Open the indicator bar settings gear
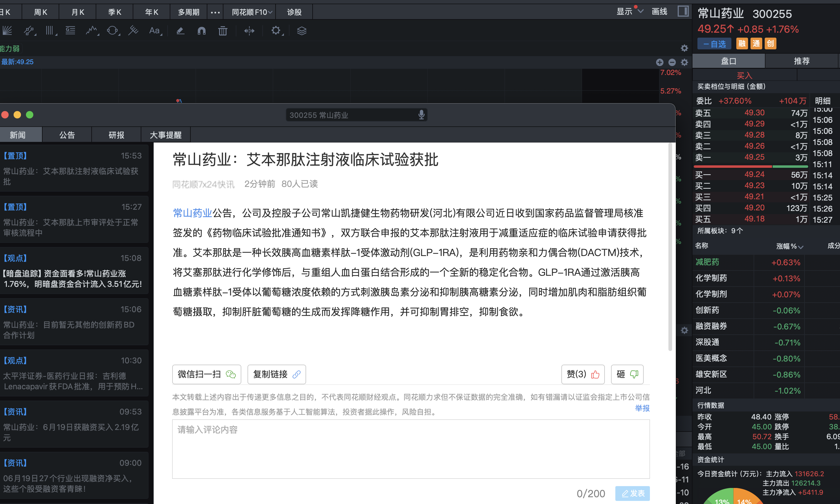Image resolution: width=840 pixels, height=504 pixels. pyautogui.click(x=684, y=62)
